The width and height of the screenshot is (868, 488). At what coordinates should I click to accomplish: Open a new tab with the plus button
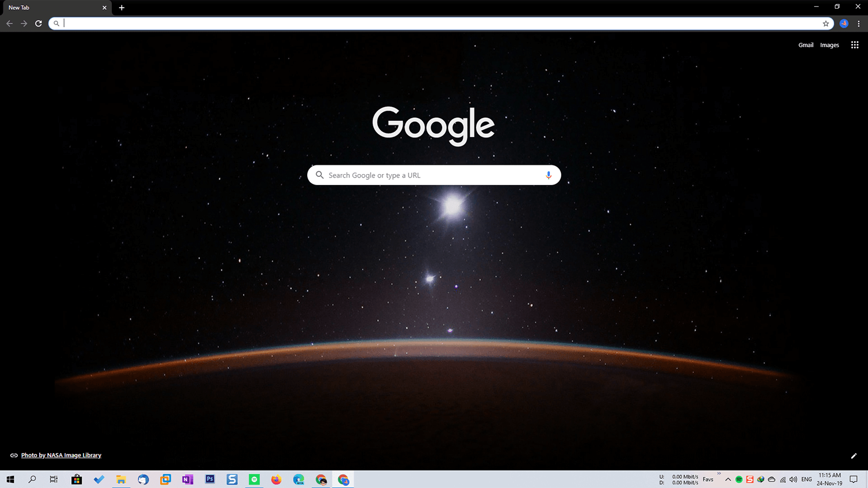tap(122, 8)
